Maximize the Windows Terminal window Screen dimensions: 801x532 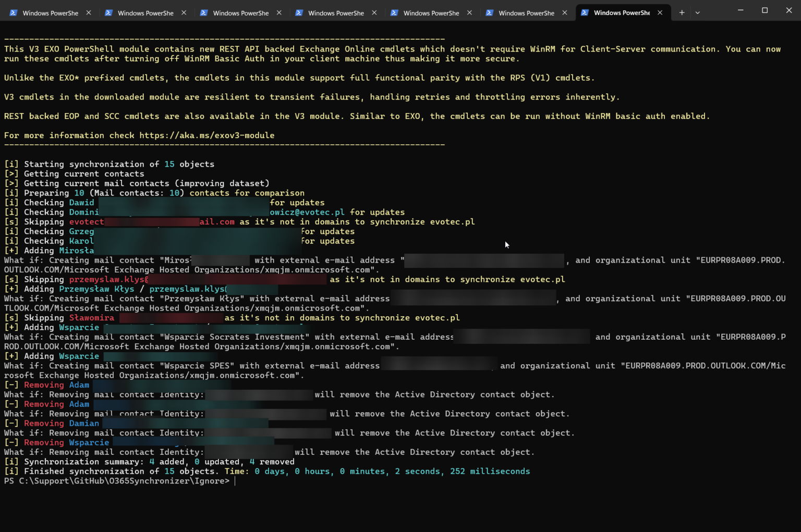764,10
